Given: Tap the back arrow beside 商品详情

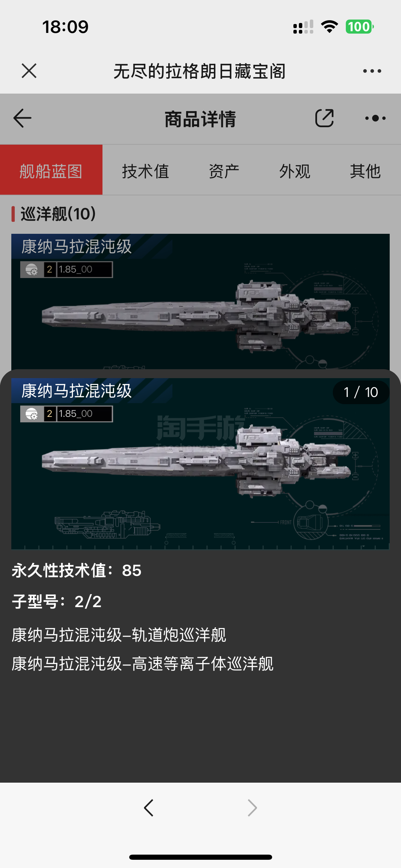Looking at the screenshot, I should (22, 118).
